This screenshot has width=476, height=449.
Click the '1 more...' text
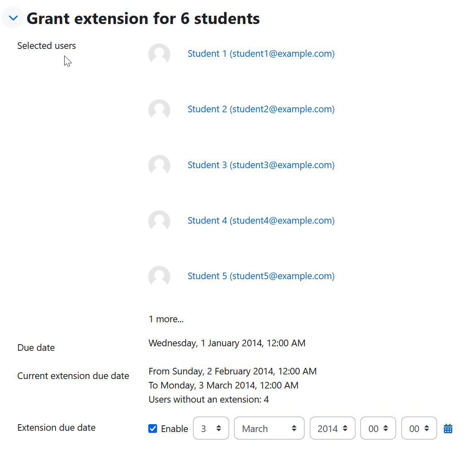point(166,319)
